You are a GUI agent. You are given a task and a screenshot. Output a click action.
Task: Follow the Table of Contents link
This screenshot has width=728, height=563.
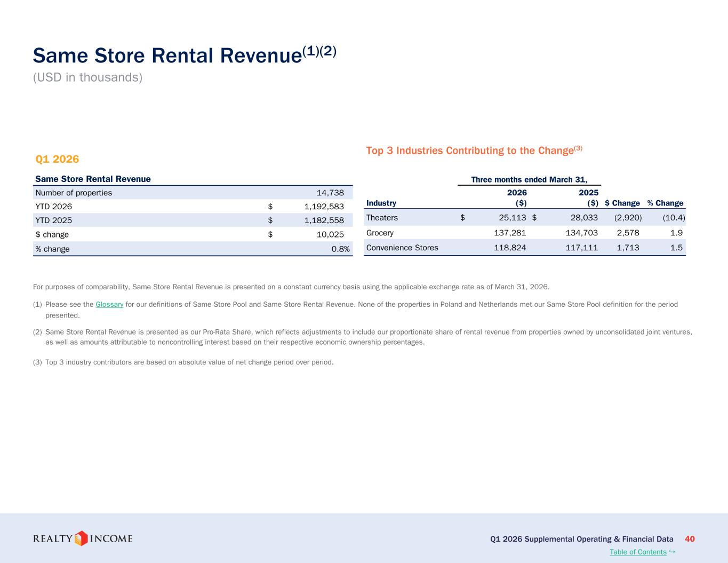click(638, 552)
